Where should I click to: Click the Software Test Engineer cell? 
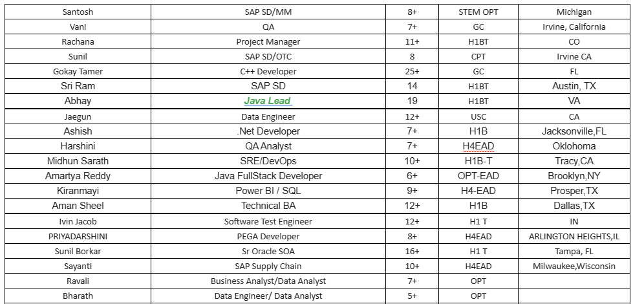(x=268, y=221)
